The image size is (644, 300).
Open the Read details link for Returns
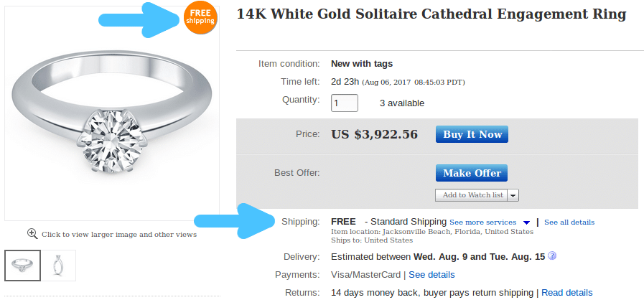click(567, 292)
